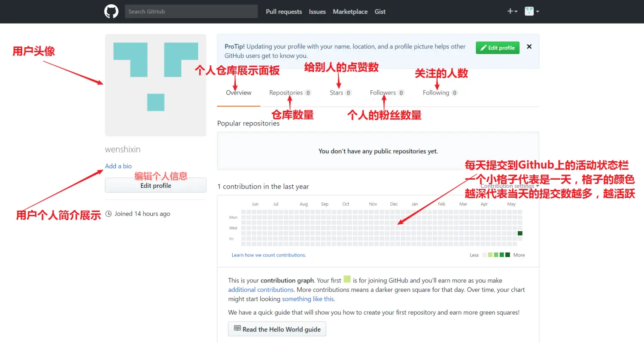The height and width of the screenshot is (343, 644).
Task: Click the Mon label of contribution graph
Action: (233, 217)
